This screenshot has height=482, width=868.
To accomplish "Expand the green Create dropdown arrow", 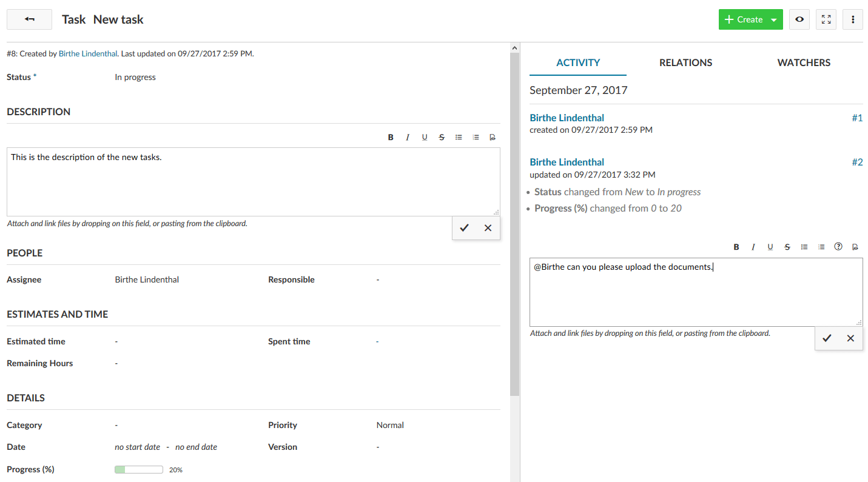I will tap(773, 20).
